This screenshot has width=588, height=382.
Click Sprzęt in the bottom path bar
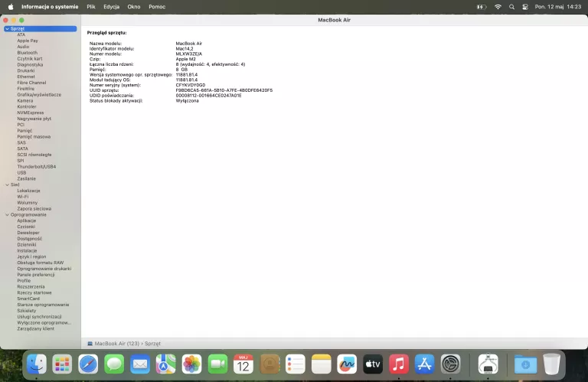pos(152,344)
